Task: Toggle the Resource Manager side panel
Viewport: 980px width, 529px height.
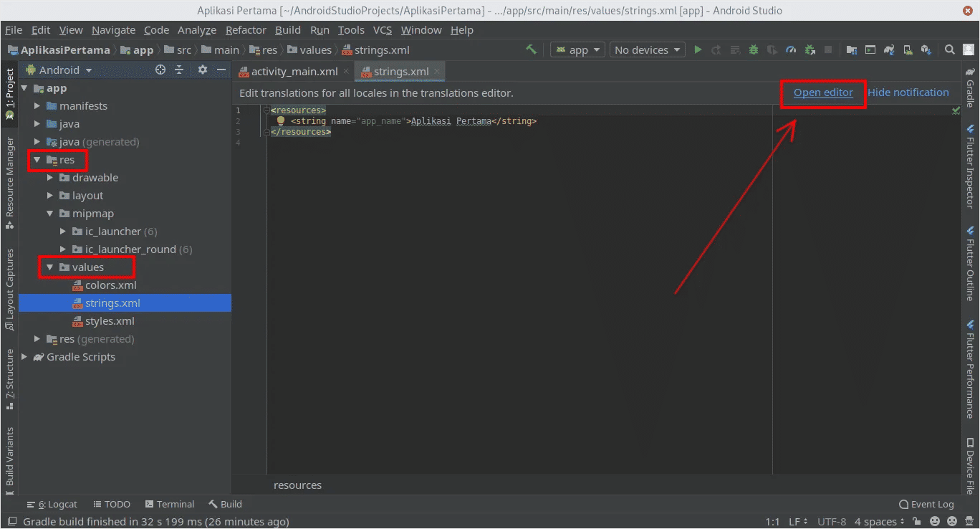Action: pyautogui.click(x=9, y=182)
